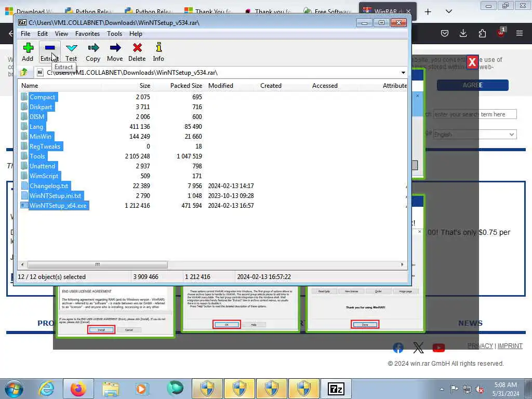Screen dimensions: 532x399
Task: Click the Firefox Pocket save icon
Action: pos(445,33)
